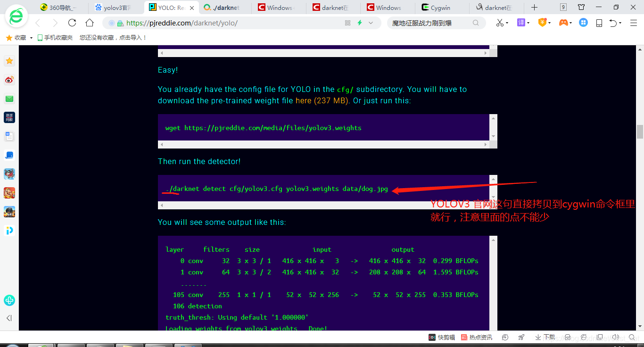Screen dimensions: 644x347
Task: Open the game controller icon
Action: pyautogui.click(x=563, y=22)
